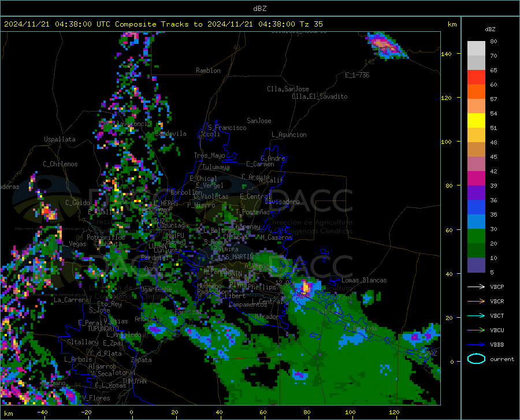Click the Zapata map label
This screenshot has height=420, width=520.
pyautogui.click(x=142, y=360)
